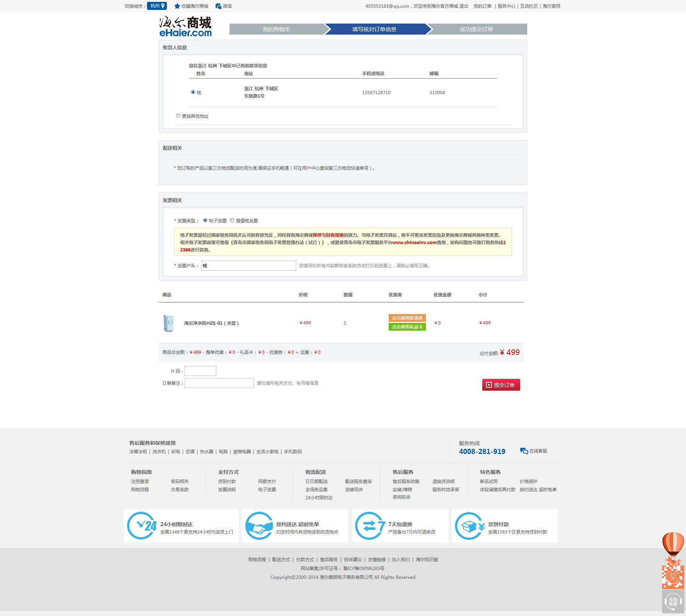Click the 按约送达 handshake icon
The width and height of the screenshot is (686, 616).
[259, 526]
